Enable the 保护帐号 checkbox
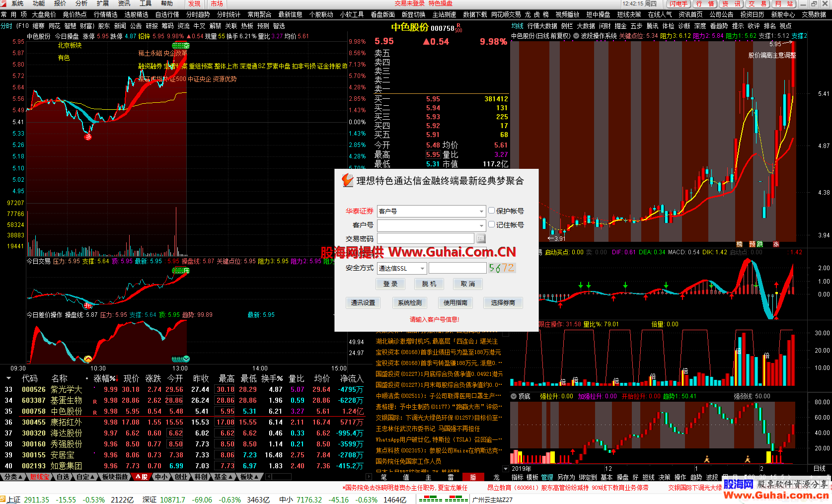The height and width of the screenshot is (504, 832). 491,211
